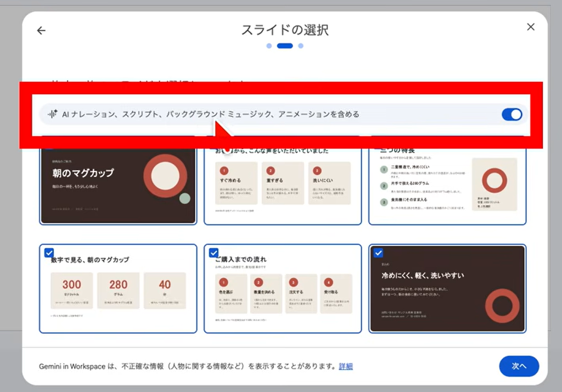Click the Gemini in Workspace disclaimer text
This screenshot has height=392, width=562.
188,366
